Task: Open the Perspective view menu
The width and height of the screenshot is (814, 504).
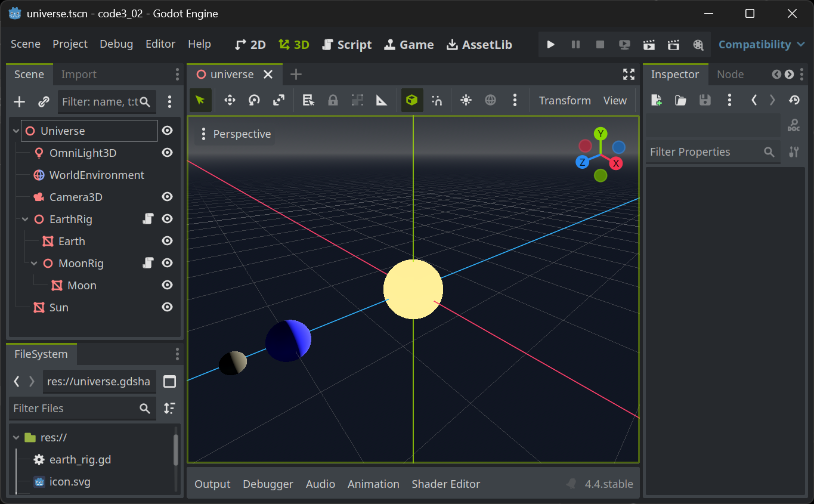Action: (236, 134)
